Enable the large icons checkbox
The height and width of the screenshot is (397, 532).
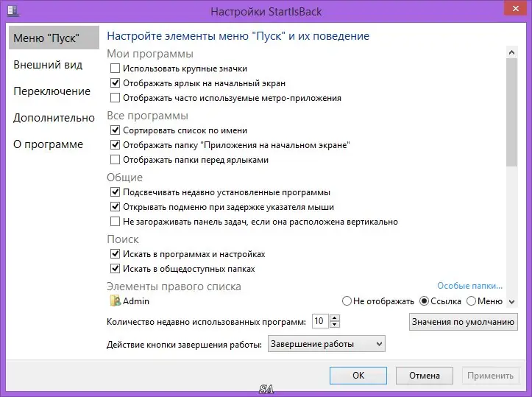click(x=116, y=68)
